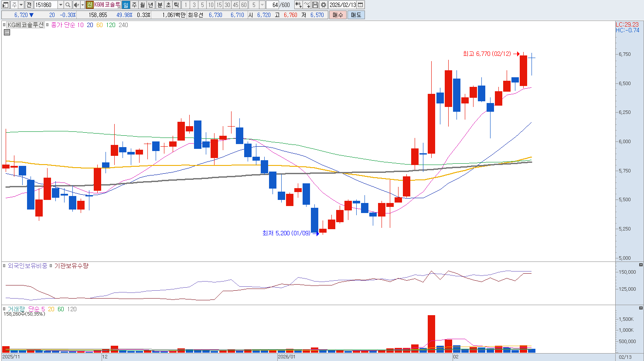Click the data grid icon below stock name
644x361 pixels.
click(7, 32)
